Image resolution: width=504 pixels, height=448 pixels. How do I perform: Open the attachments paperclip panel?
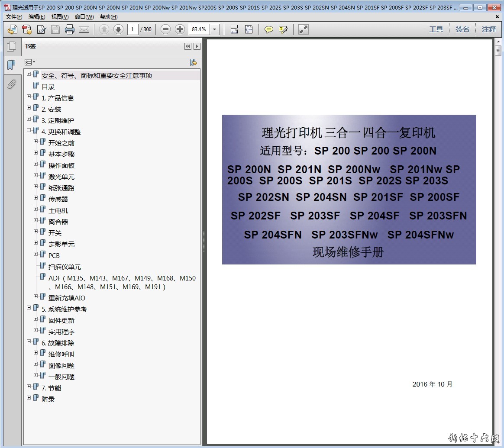(x=12, y=84)
